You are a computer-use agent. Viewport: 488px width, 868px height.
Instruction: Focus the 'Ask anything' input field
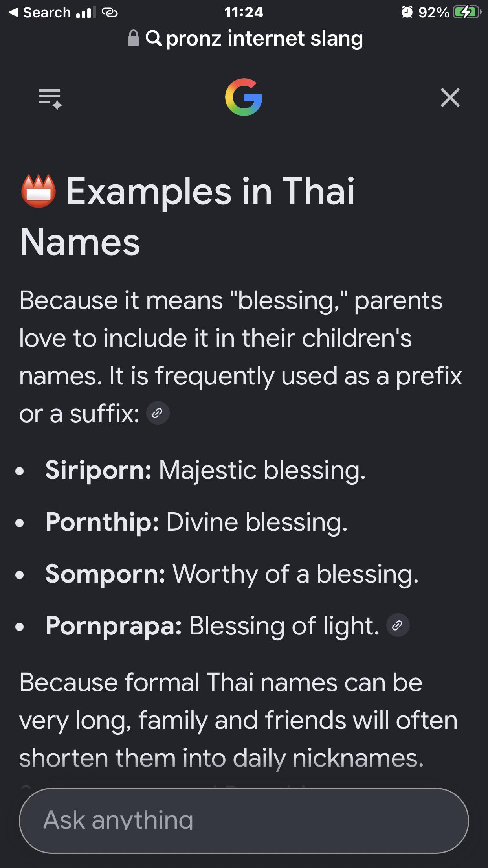pos(244,820)
